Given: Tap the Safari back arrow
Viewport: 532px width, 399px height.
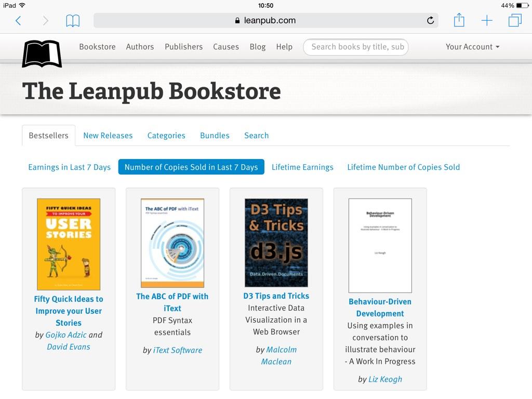Looking at the screenshot, I should [18, 21].
